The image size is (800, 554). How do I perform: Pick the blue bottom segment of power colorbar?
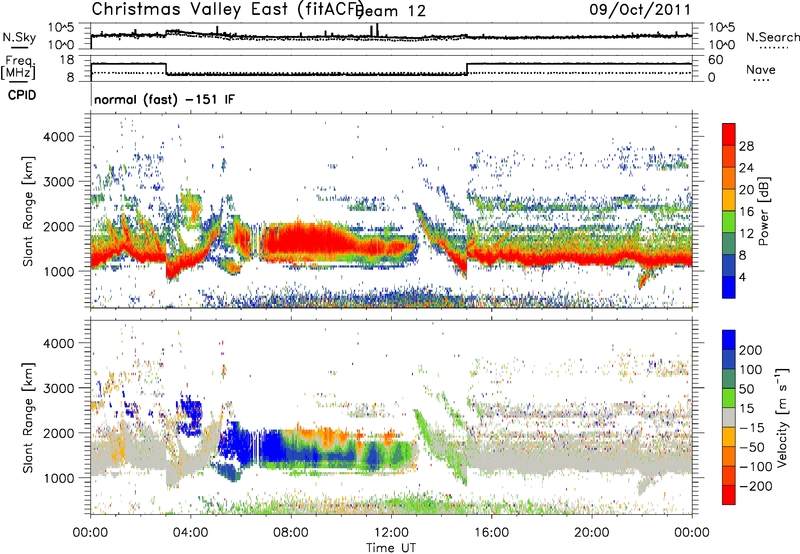click(x=729, y=287)
